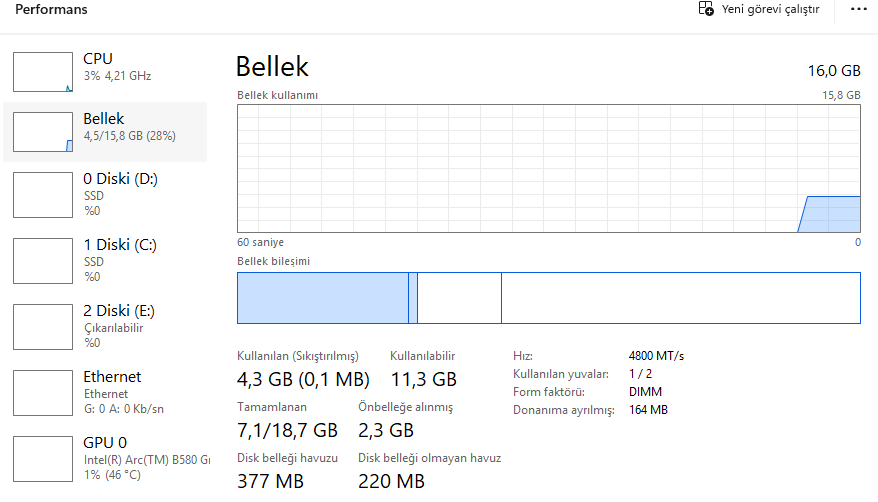Viewport: 878px width, 502px height.
Task: Open the GPU 0 graph thumbnail
Action: 43,459
